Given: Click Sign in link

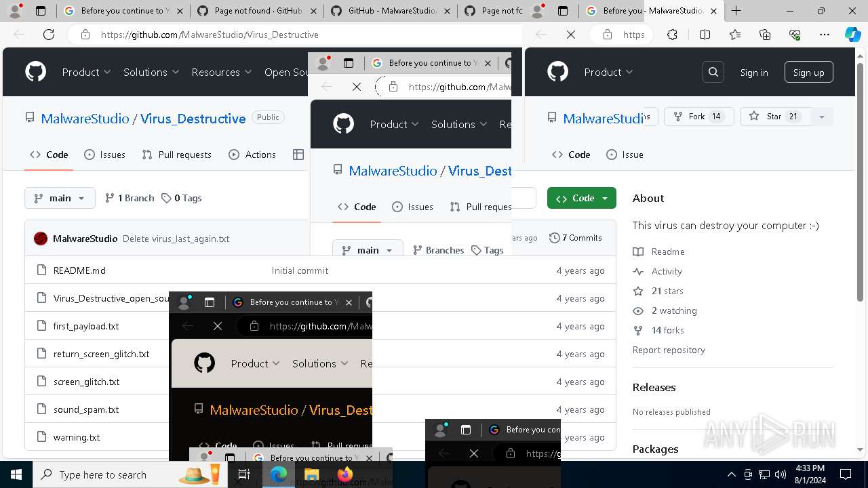Looking at the screenshot, I should point(754,73).
